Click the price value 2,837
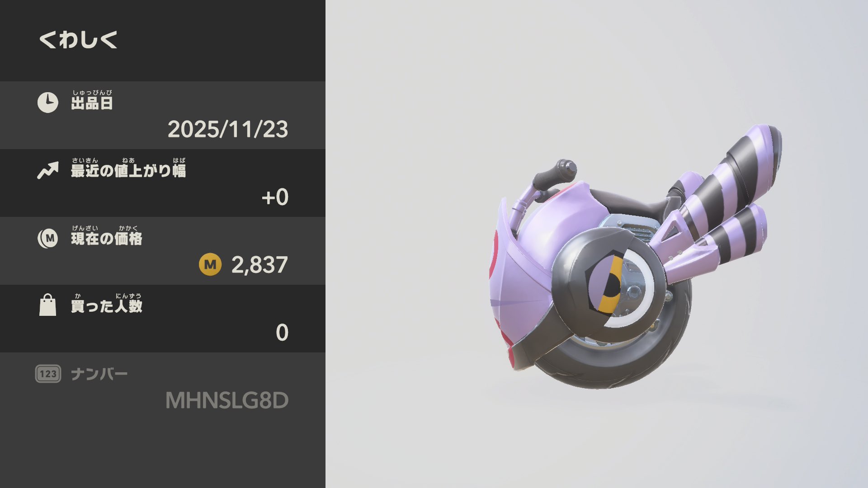868x488 pixels. click(259, 265)
